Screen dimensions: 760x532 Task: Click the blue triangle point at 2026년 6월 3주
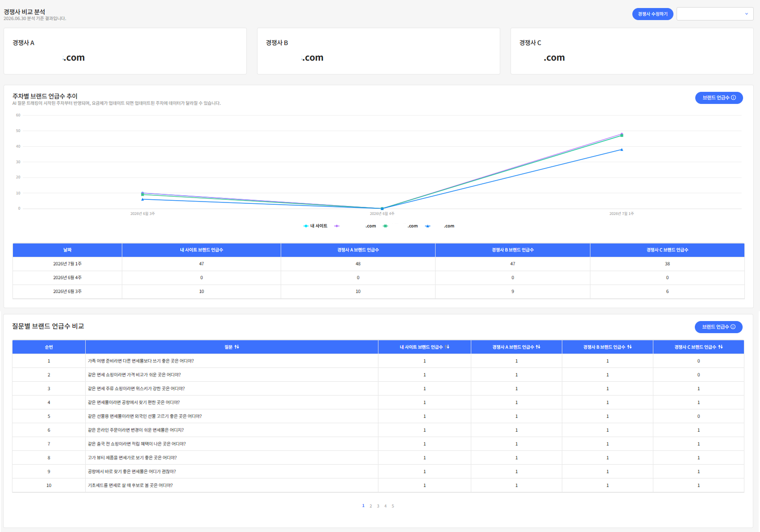coord(142,199)
